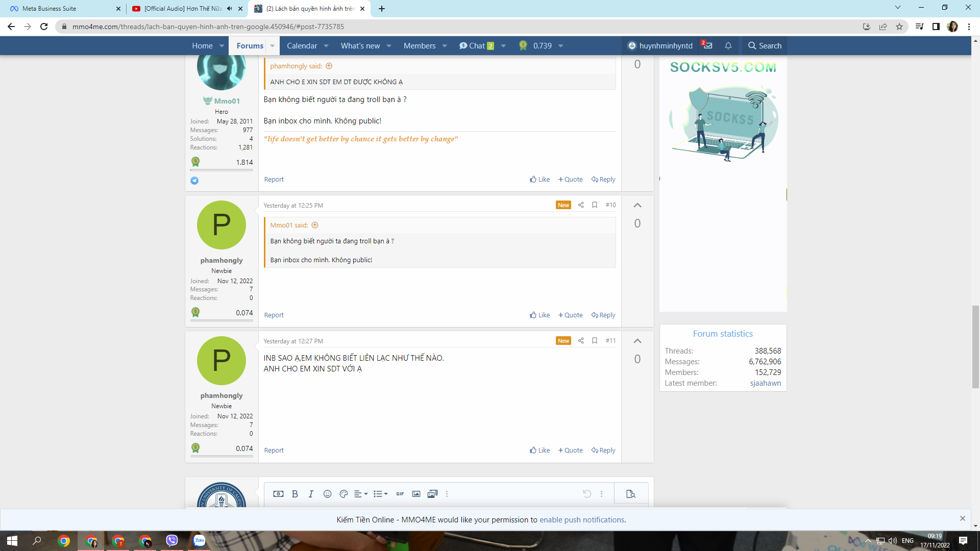Expand the What's new menu arrow
980x551 pixels.
389,46
